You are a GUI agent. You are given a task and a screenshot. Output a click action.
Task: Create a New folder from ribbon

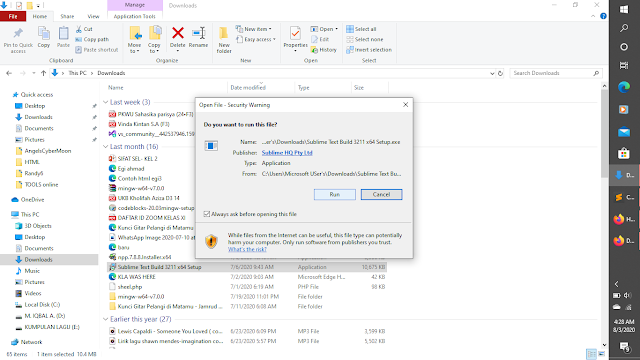[x=224, y=40]
